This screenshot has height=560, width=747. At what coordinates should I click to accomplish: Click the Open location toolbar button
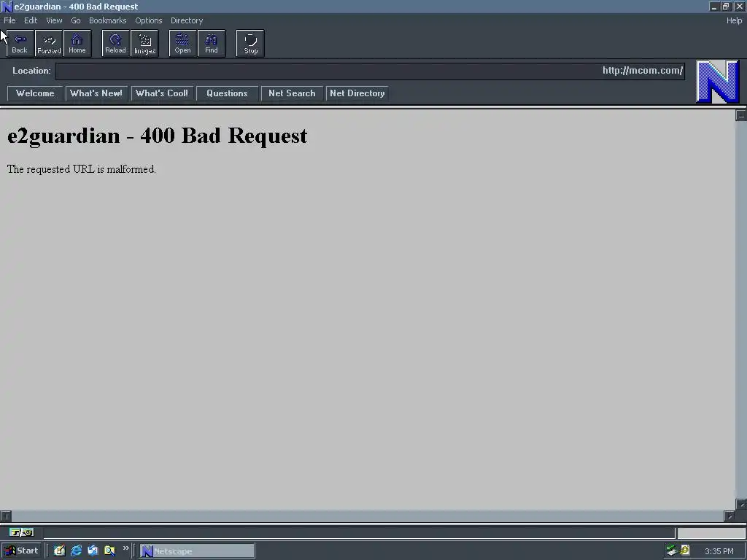click(182, 44)
